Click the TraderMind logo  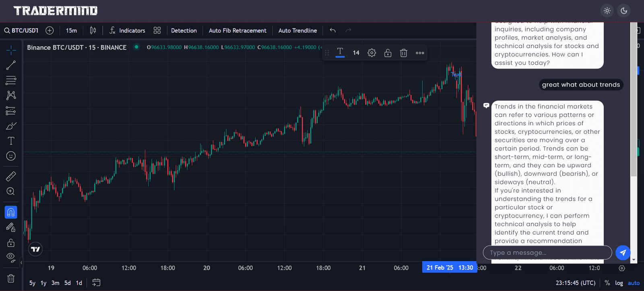pyautogui.click(x=56, y=11)
